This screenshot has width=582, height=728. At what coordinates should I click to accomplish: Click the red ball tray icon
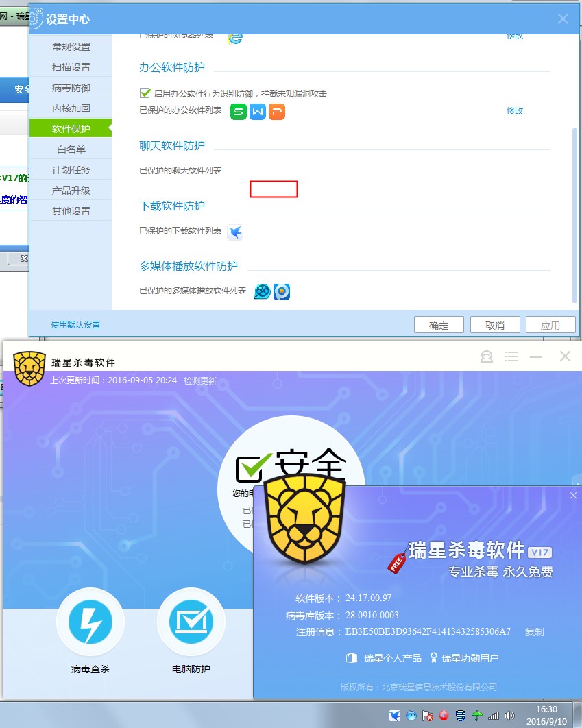pyautogui.click(x=444, y=716)
